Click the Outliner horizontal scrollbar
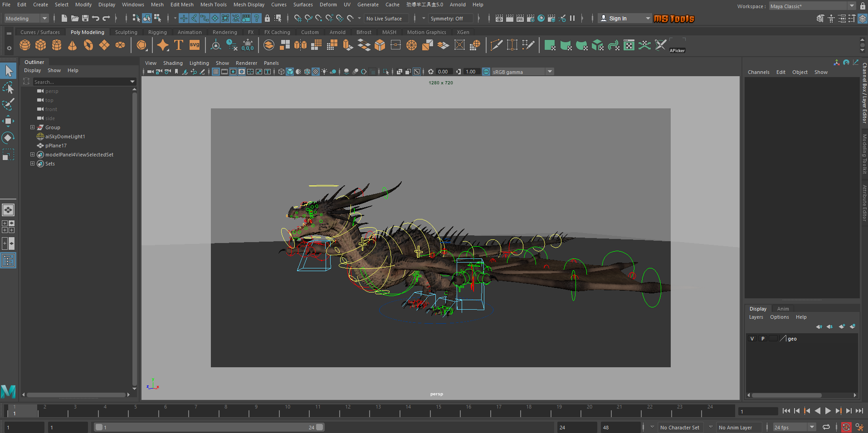 click(x=76, y=395)
